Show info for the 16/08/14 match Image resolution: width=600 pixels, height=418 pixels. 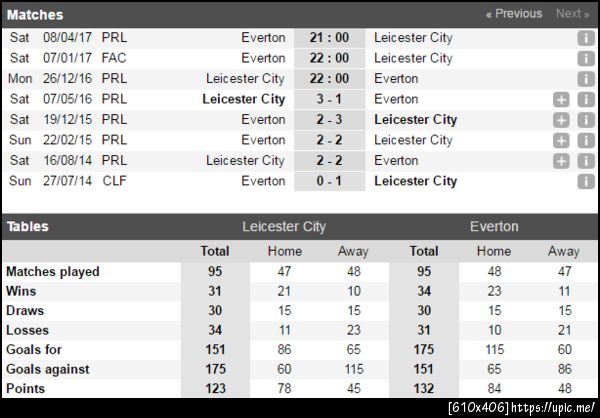586,161
